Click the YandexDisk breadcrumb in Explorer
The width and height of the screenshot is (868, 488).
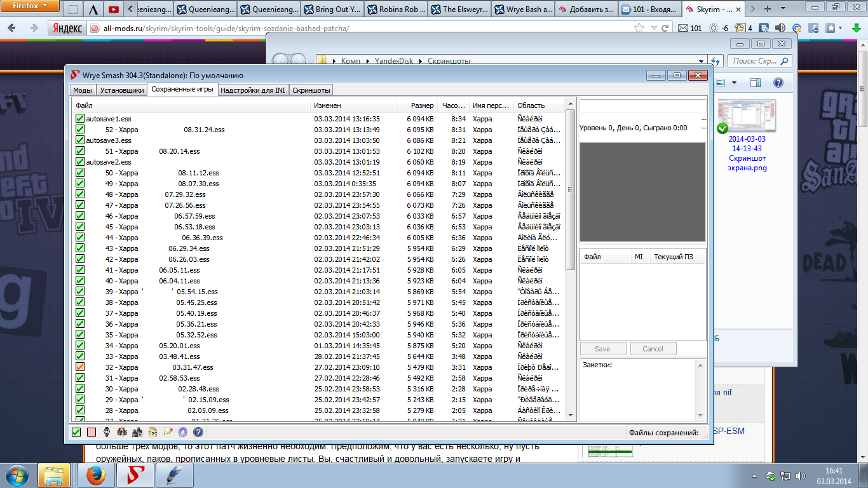point(393,61)
